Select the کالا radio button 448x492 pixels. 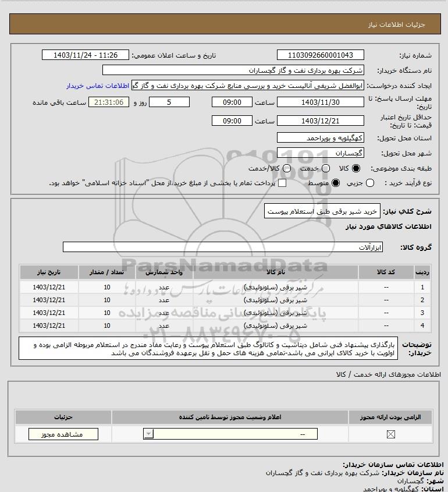click(x=356, y=168)
